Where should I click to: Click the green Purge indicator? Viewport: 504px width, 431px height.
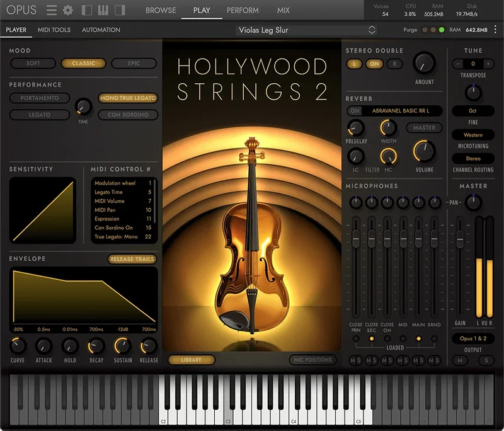[442, 30]
